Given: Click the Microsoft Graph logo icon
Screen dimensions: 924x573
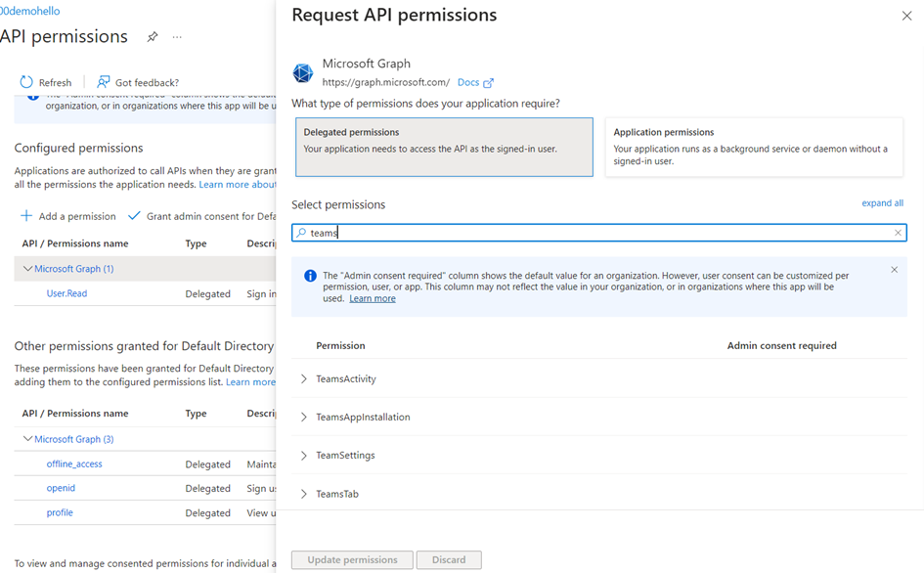Looking at the screenshot, I should (x=303, y=73).
